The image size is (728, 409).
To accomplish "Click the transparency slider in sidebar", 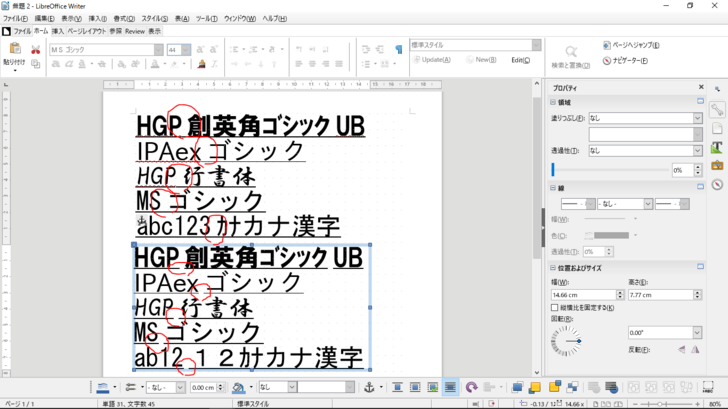I will coord(611,169).
